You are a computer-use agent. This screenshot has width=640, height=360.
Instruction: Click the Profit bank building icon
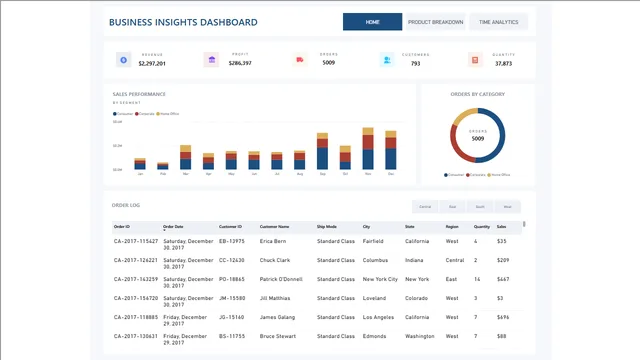point(211,60)
